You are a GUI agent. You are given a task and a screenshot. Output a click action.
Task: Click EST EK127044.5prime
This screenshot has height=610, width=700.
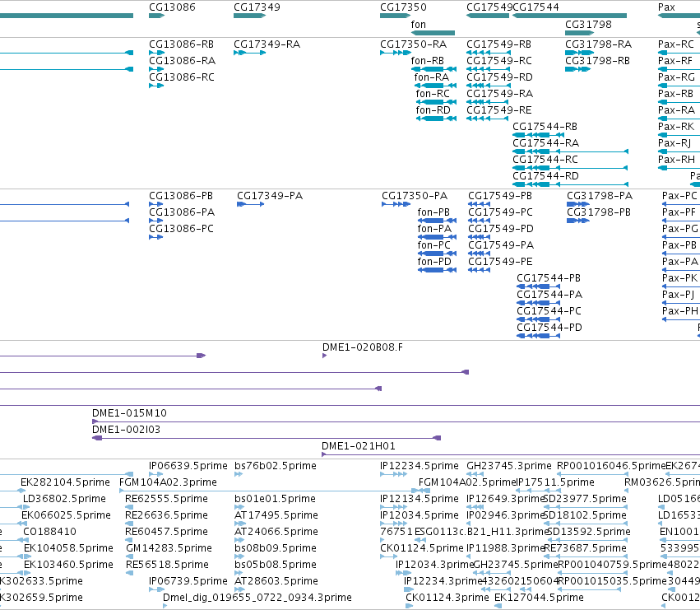point(539,598)
